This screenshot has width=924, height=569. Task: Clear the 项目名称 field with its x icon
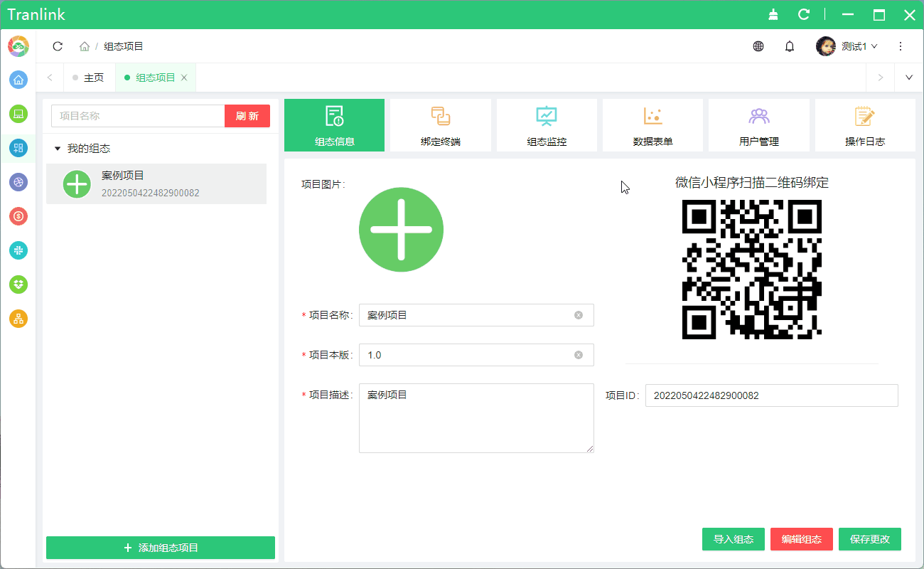[x=579, y=315]
